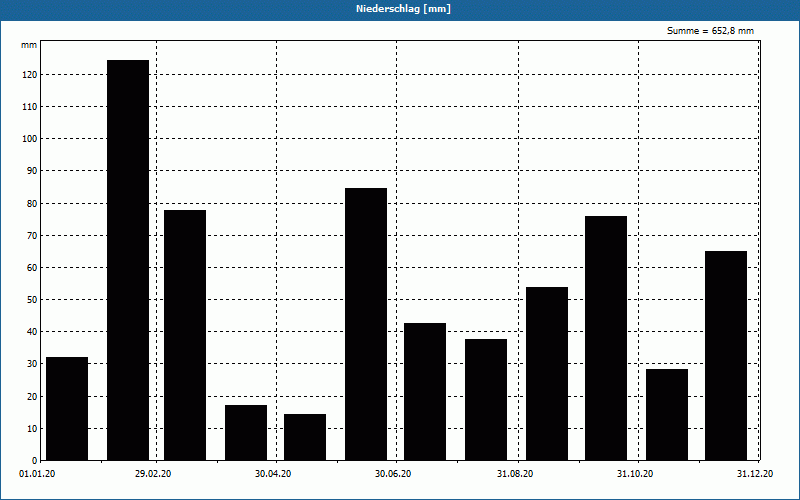Click the 30 y-axis value
Image resolution: width=800 pixels, height=500 pixels.
pos(32,364)
